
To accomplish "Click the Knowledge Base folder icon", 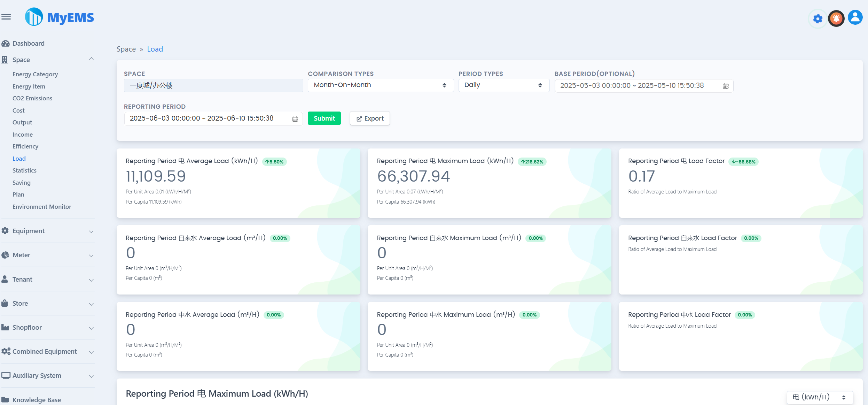I will (x=6, y=399).
